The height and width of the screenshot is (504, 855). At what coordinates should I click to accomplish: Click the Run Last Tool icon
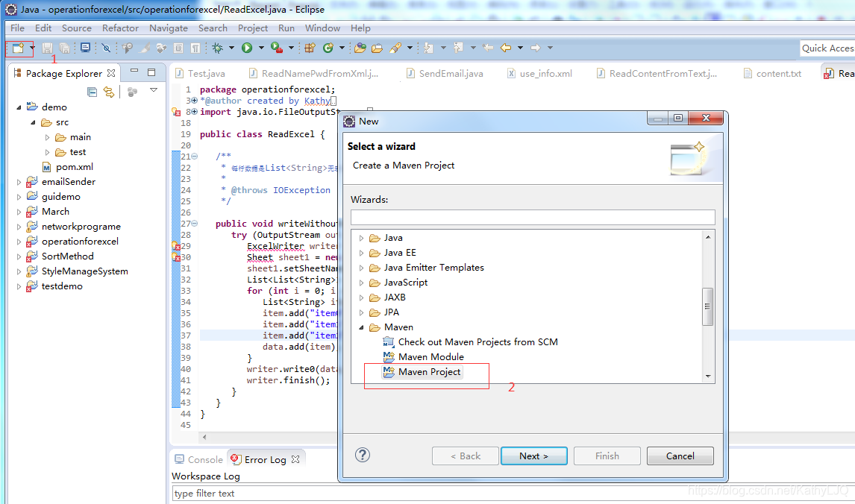(x=277, y=48)
